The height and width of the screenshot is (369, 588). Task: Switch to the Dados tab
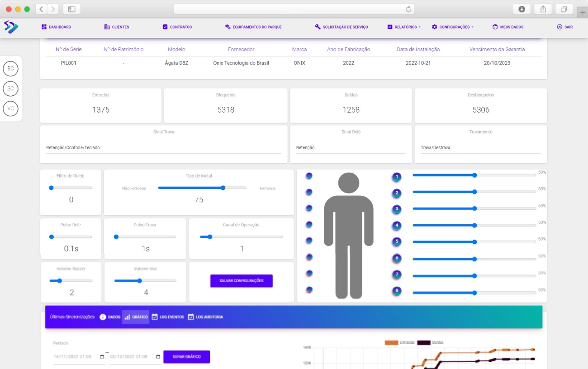[110, 317]
